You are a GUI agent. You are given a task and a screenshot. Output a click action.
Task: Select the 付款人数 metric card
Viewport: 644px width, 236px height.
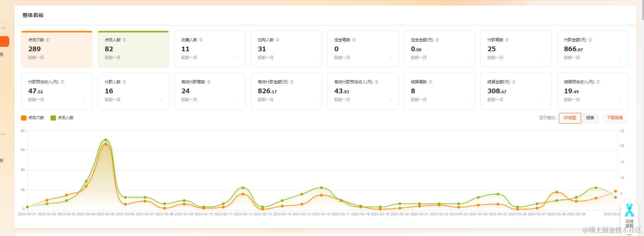[x=133, y=91]
